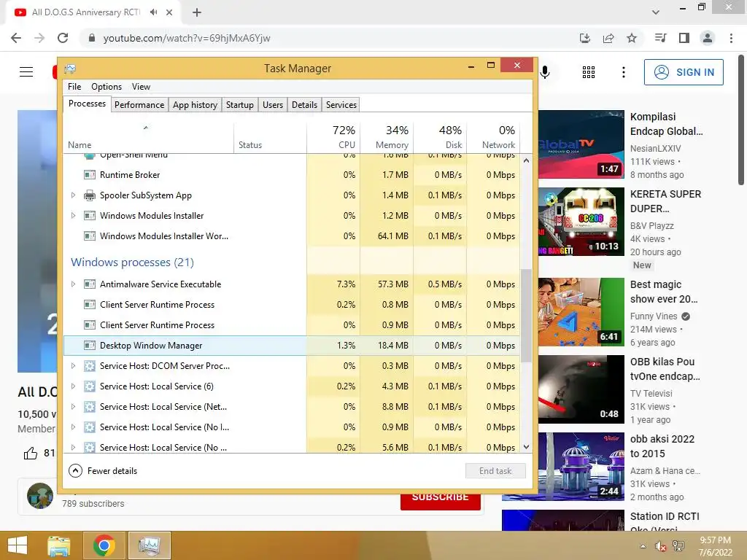Click the YouTube voice search microphone
The height and width of the screenshot is (560, 747).
(x=546, y=72)
